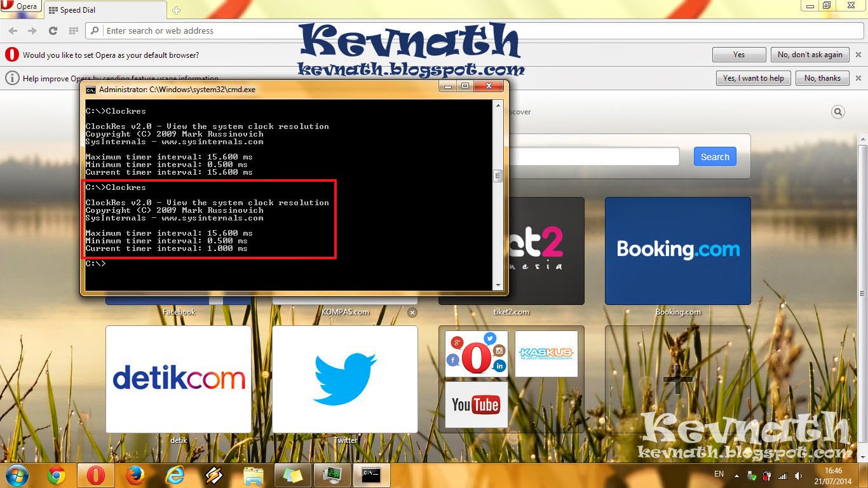
Task: Close the cmd.exe window
Action: pyautogui.click(x=489, y=86)
